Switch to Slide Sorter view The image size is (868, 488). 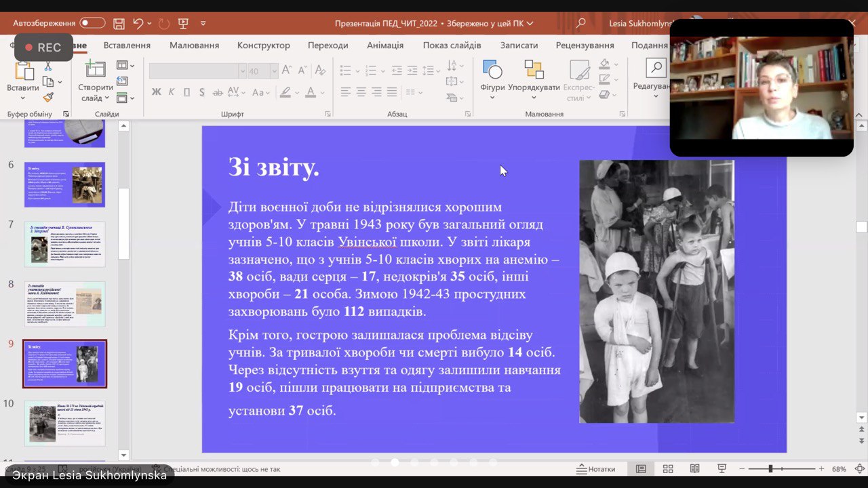click(x=668, y=469)
